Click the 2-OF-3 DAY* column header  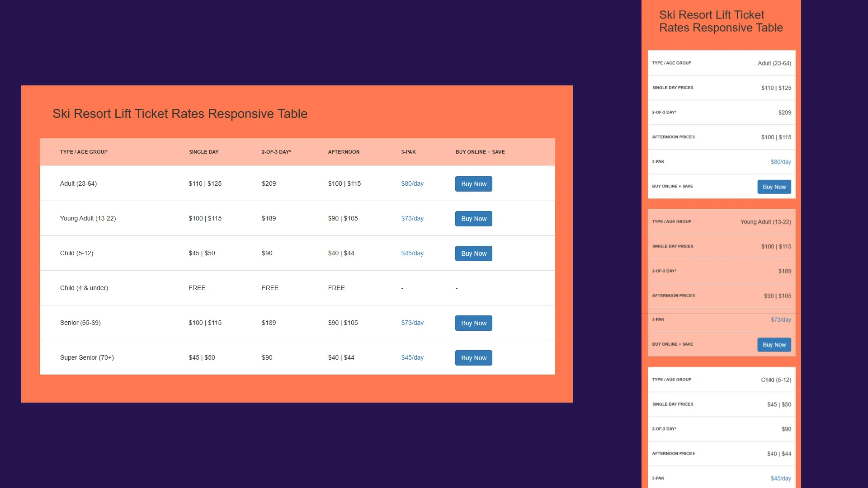tap(276, 152)
